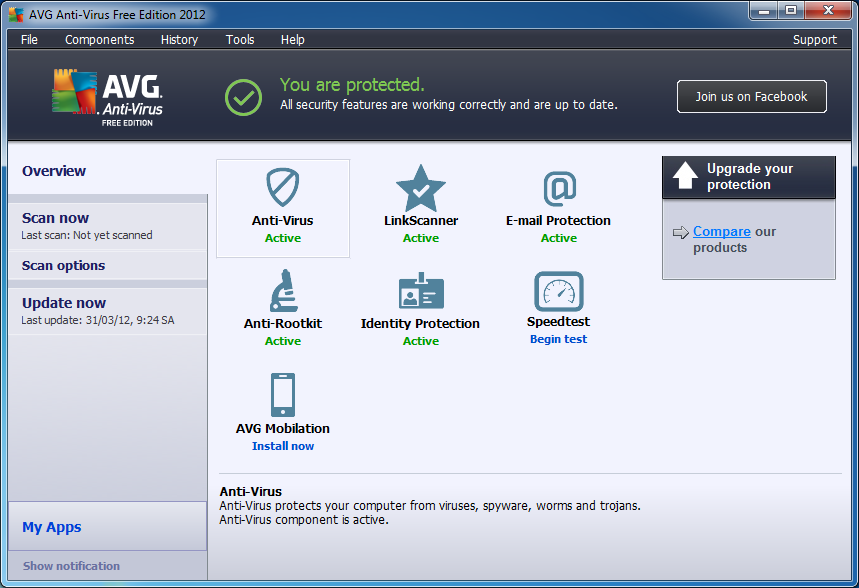
Task: Open Scan options
Action: coord(107,266)
